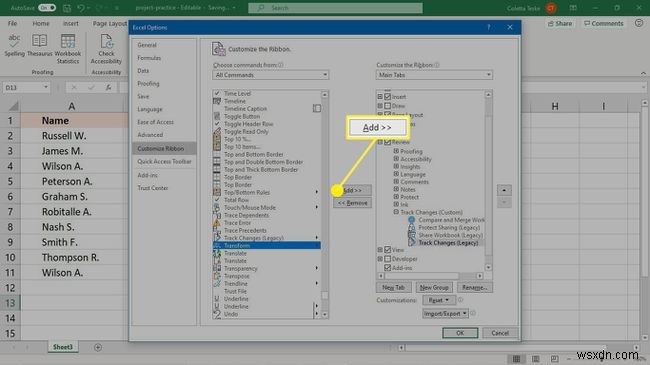Click the Excel Options help question mark
The width and height of the screenshot is (650, 365).
pos(488,27)
